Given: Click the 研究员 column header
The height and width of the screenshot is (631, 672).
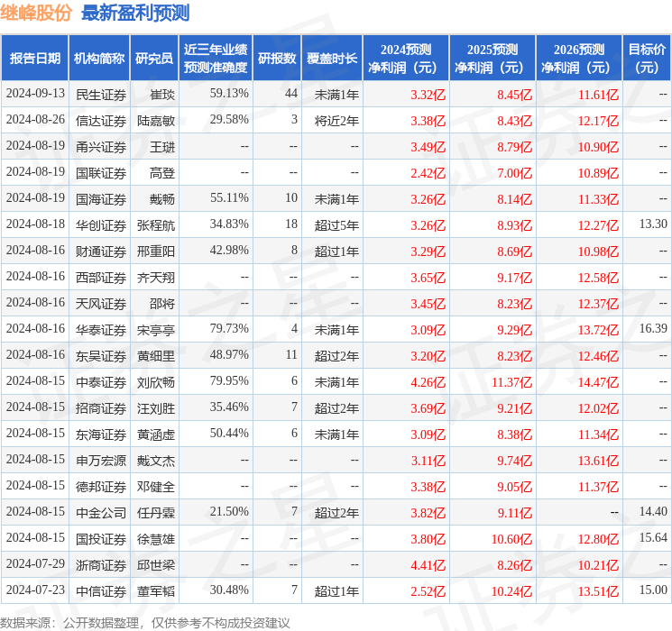Looking at the screenshot, I should pos(154,58).
